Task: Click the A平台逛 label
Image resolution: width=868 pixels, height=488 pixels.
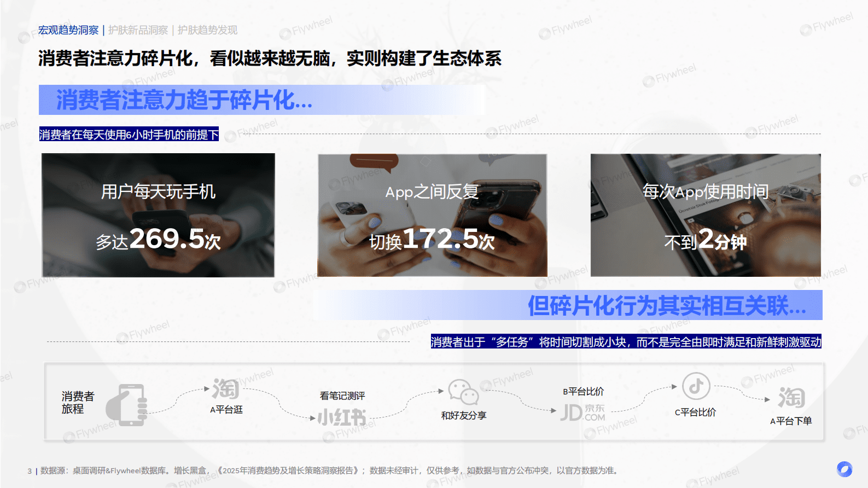Action: tap(226, 409)
